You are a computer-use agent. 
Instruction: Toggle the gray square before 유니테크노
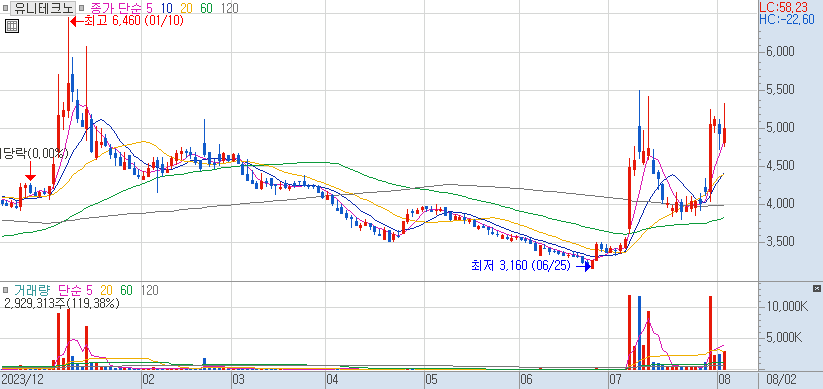point(5,8)
